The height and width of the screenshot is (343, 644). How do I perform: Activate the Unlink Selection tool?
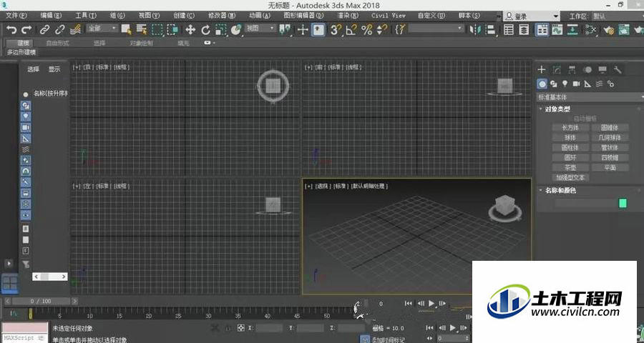point(59,29)
